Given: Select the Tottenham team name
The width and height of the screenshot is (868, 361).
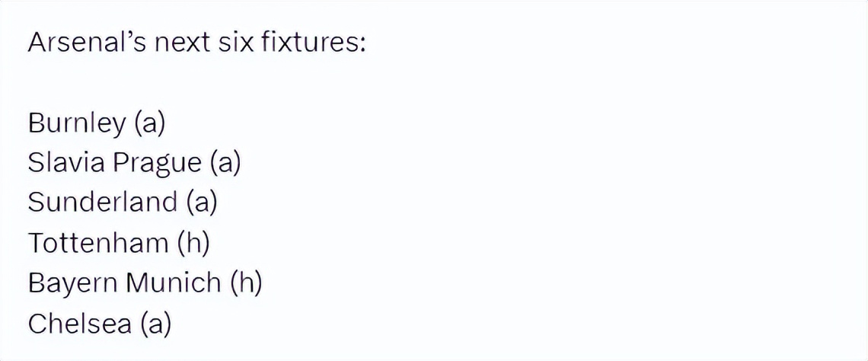Looking at the screenshot, I should [x=98, y=243].
